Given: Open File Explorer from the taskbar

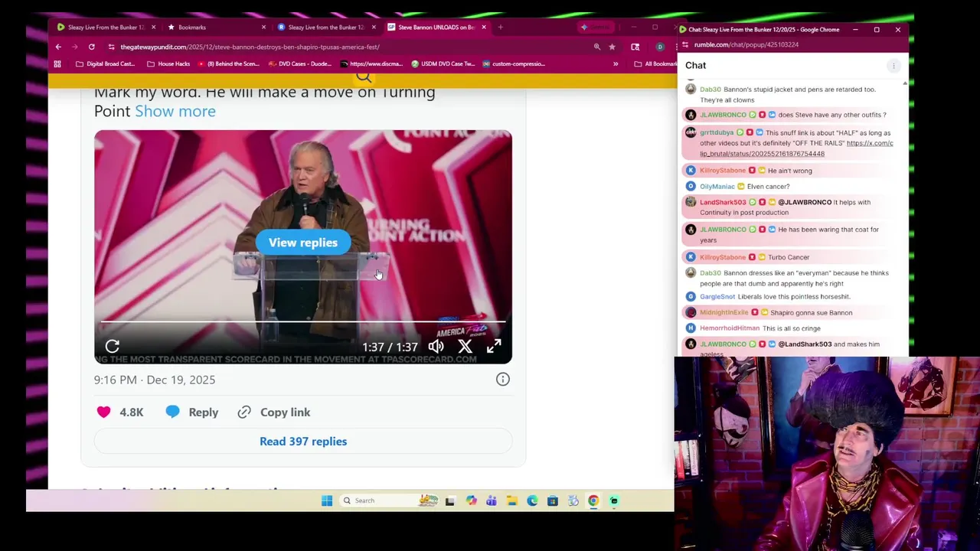Looking at the screenshot, I should coord(511,500).
